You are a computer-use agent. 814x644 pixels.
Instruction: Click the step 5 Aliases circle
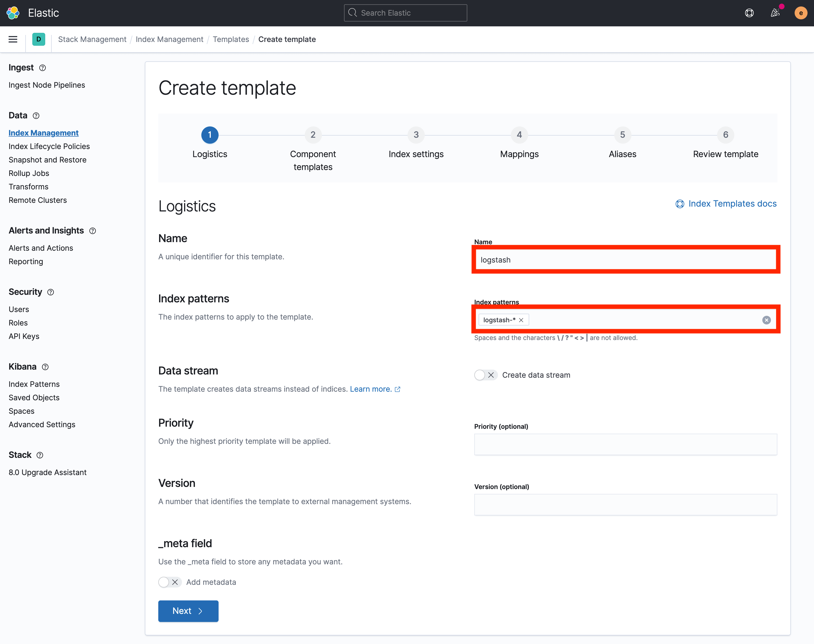[x=622, y=135]
